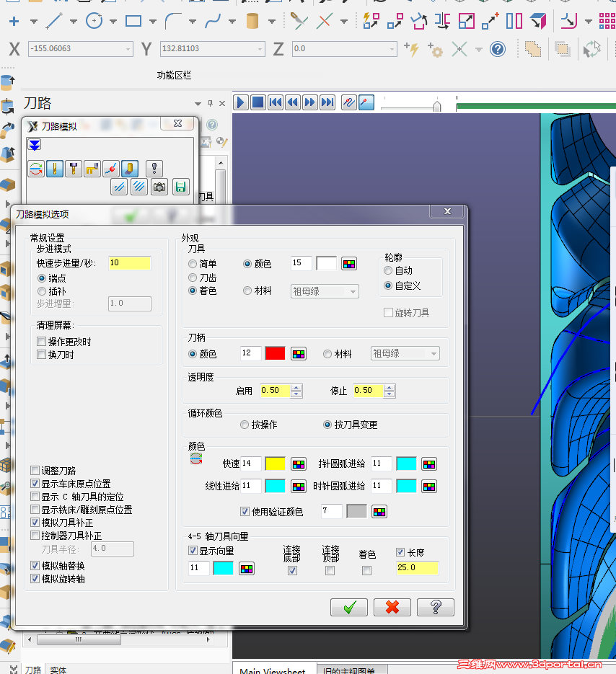The image size is (616, 674).
Task: Select the 刀齿 tool appearance option
Action: tap(193, 278)
